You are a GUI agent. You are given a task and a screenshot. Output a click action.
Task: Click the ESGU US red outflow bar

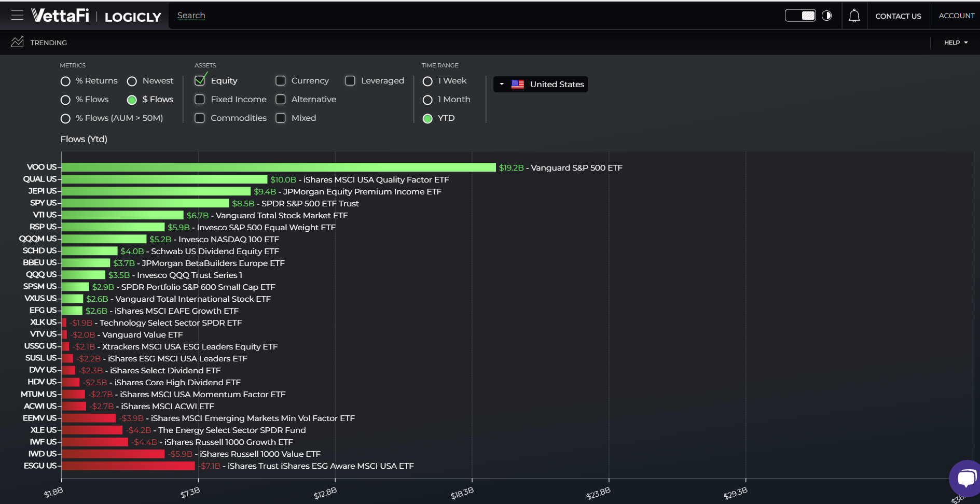[x=128, y=466]
